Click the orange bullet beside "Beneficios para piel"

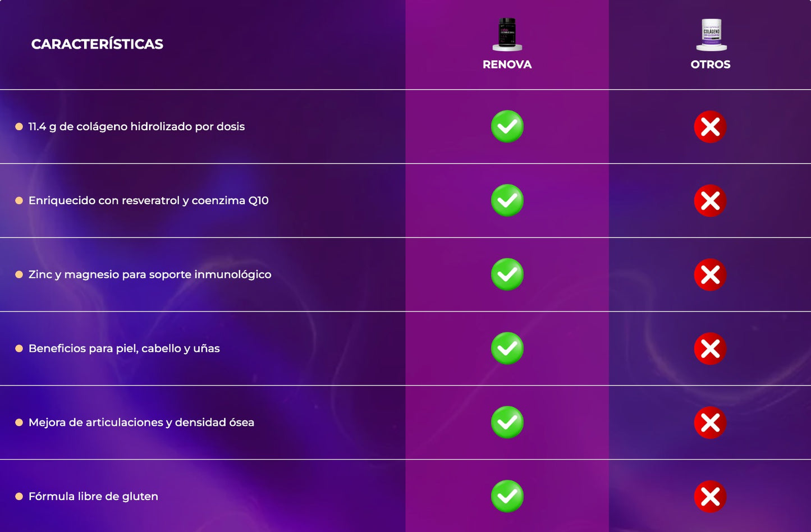point(19,348)
